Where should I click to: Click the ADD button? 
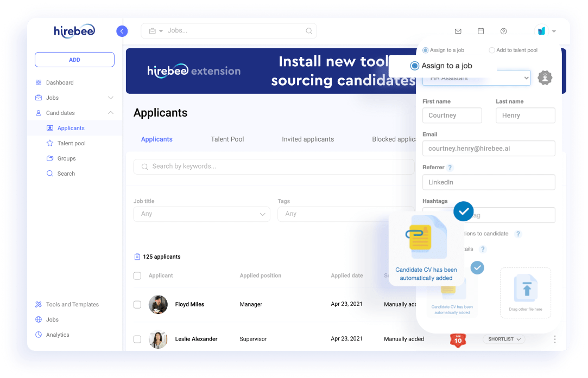[x=74, y=60]
